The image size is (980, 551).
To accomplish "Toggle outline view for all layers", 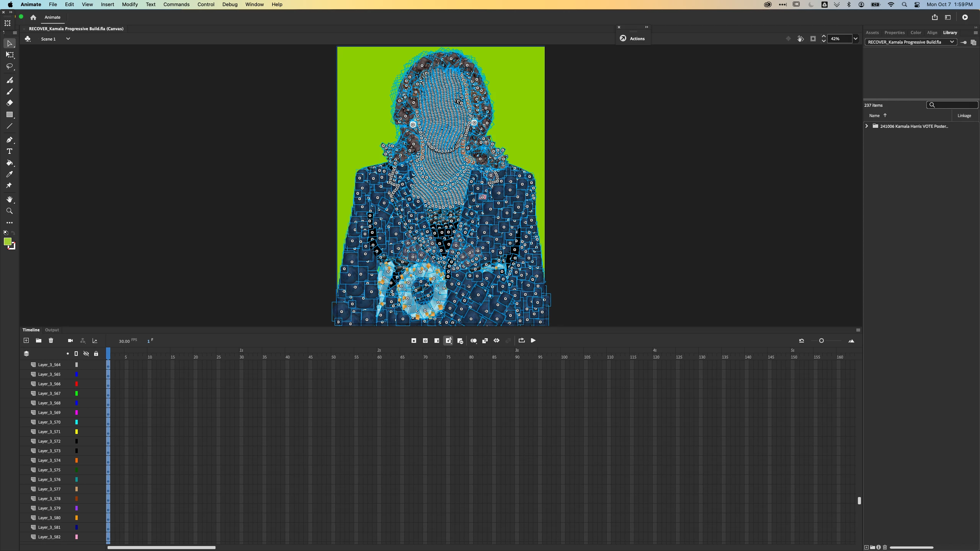I will coord(76,354).
